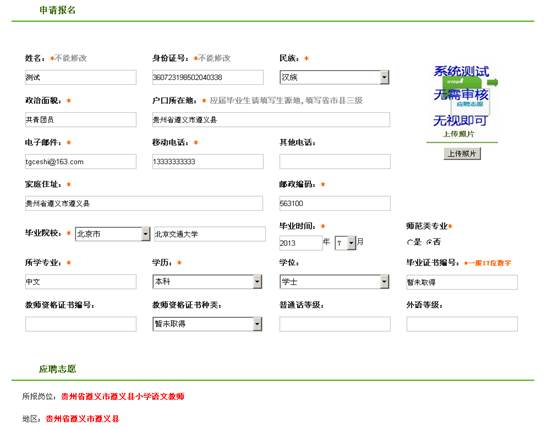Select the 是 radio for 师范类专业
This screenshot has height=430, width=553.
[x=409, y=242]
